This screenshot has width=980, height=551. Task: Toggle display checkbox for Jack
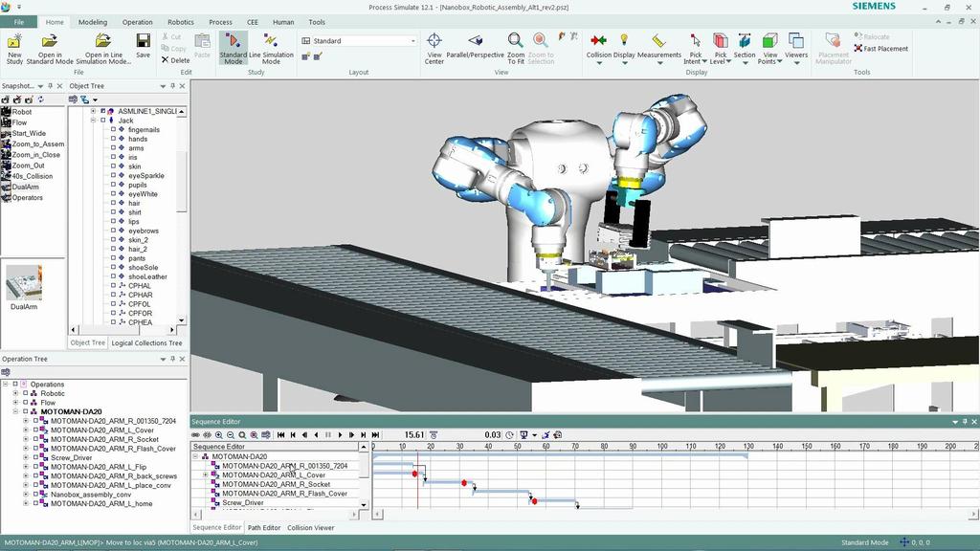click(103, 121)
